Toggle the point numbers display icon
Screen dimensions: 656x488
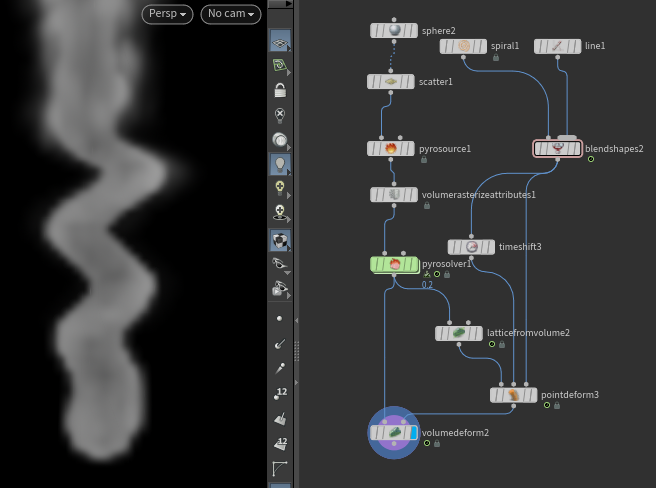[280, 393]
